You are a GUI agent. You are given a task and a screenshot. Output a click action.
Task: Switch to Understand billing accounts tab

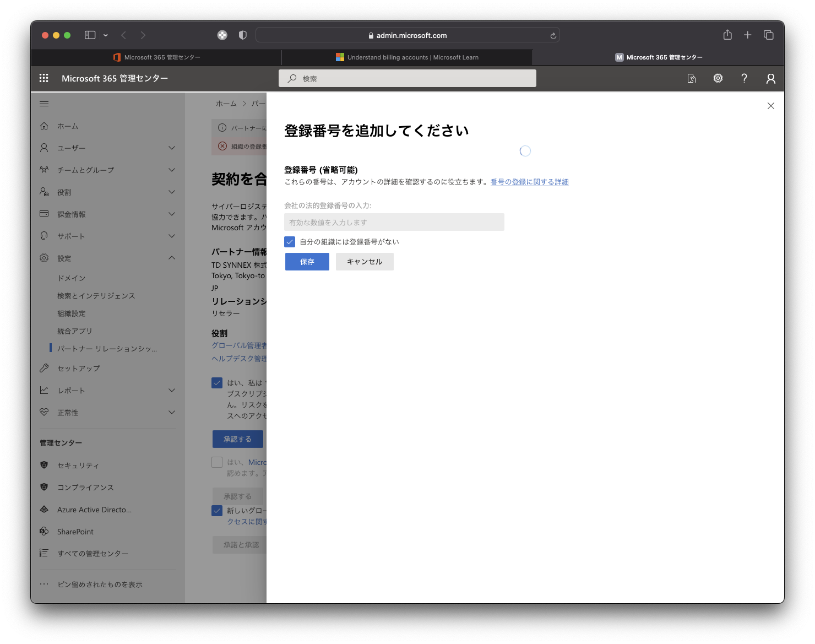point(407,57)
